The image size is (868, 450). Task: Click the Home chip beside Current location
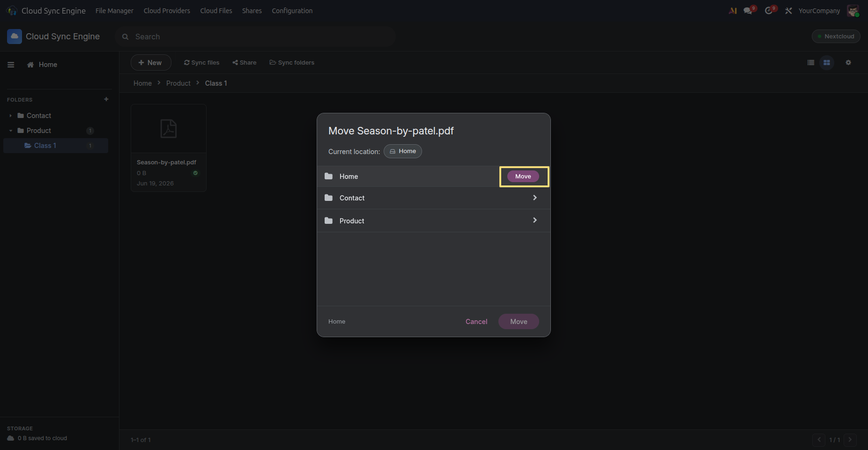(403, 151)
